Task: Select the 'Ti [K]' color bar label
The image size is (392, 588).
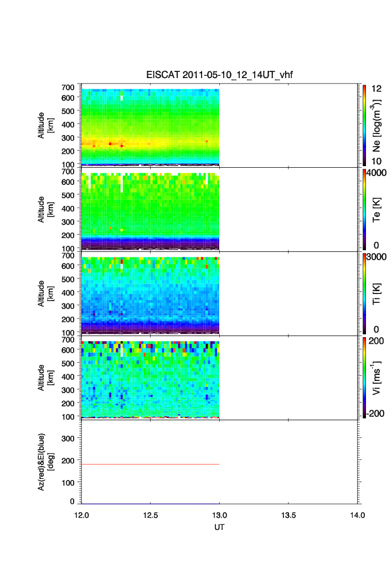Action: click(376, 293)
